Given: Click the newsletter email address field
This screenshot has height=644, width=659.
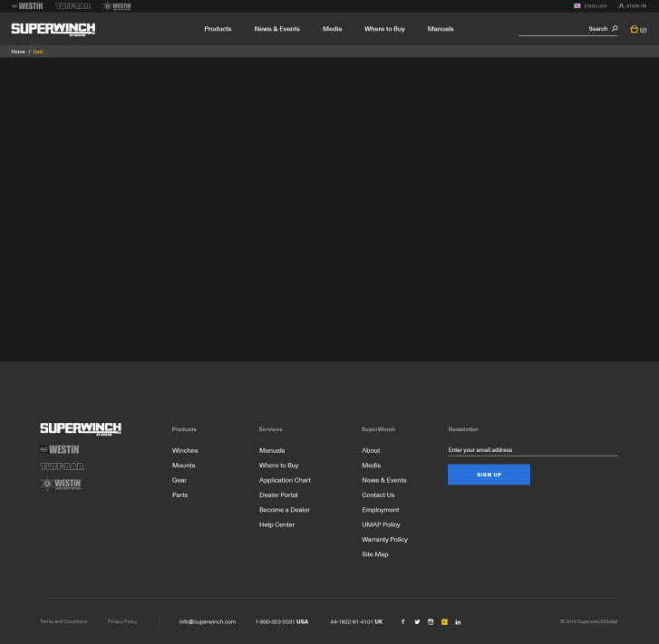Looking at the screenshot, I should [532, 450].
